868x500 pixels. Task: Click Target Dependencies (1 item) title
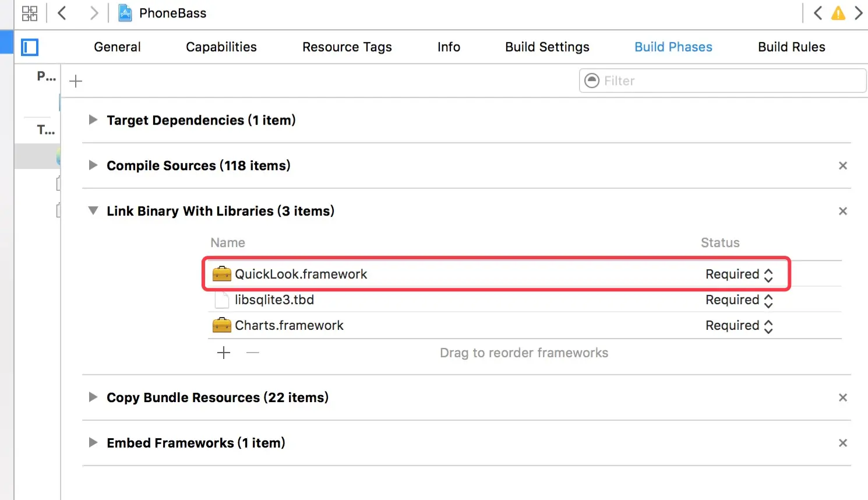click(201, 120)
